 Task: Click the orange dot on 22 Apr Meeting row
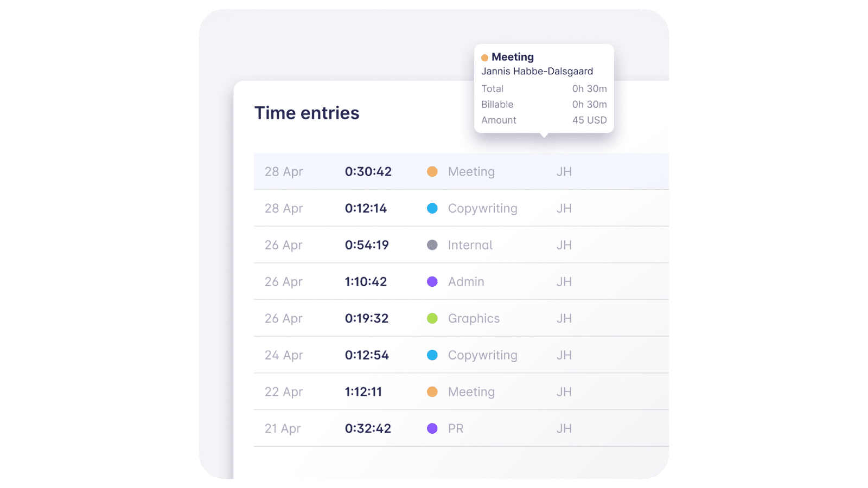coord(432,391)
